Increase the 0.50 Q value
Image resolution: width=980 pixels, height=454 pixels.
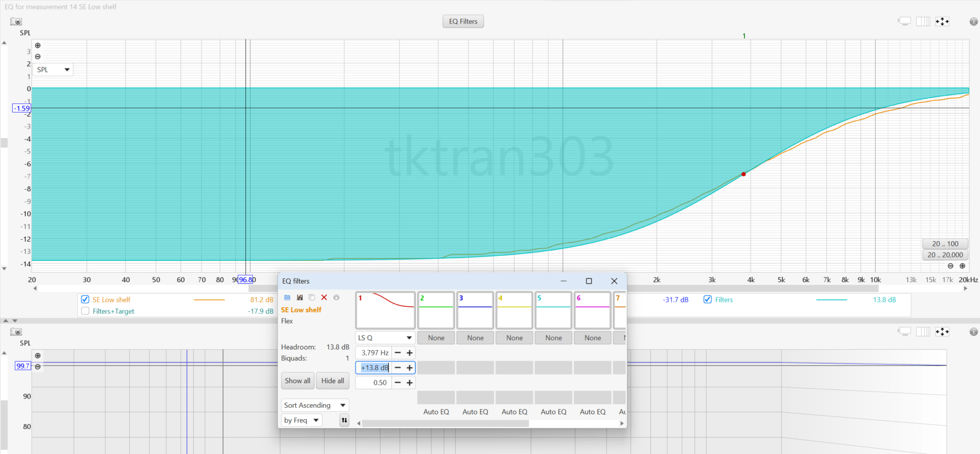tap(410, 382)
